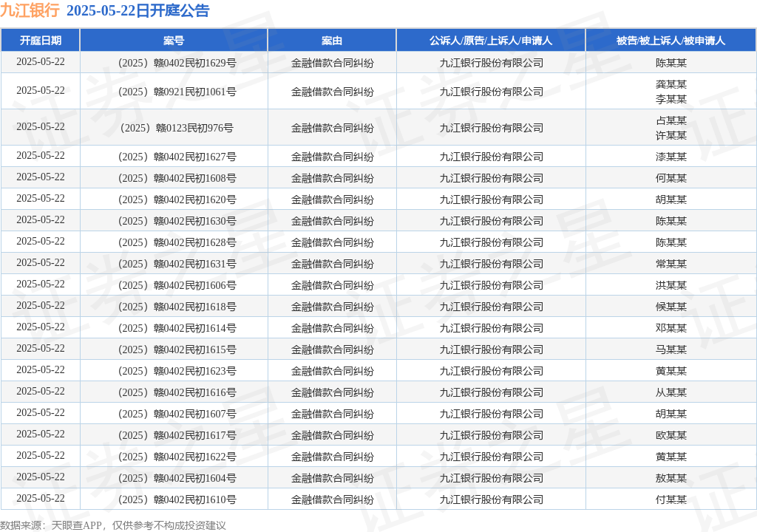Click case number 赣0402民初1628号
The width and height of the screenshot is (757, 532).
(x=195, y=242)
